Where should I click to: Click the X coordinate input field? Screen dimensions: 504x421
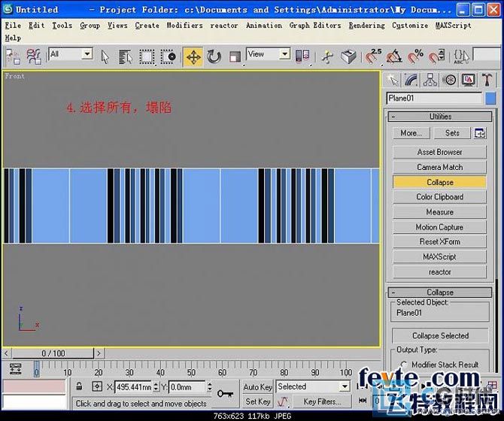pyautogui.click(x=133, y=387)
